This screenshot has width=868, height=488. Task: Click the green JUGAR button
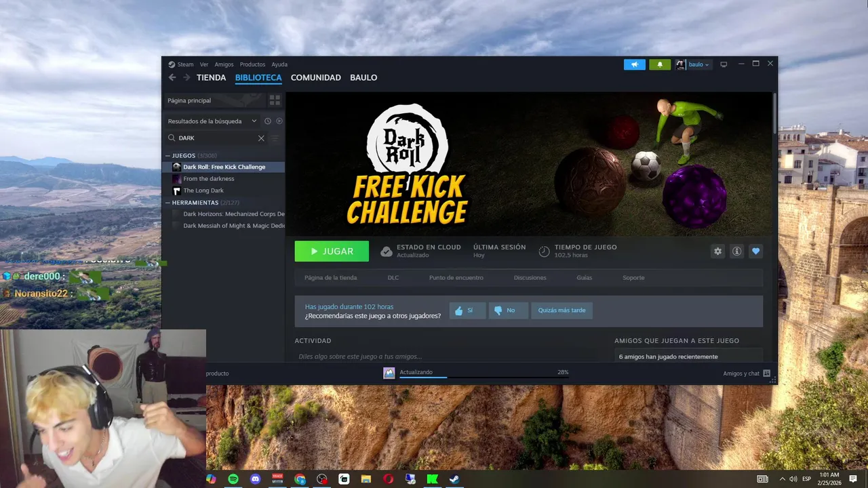point(332,251)
